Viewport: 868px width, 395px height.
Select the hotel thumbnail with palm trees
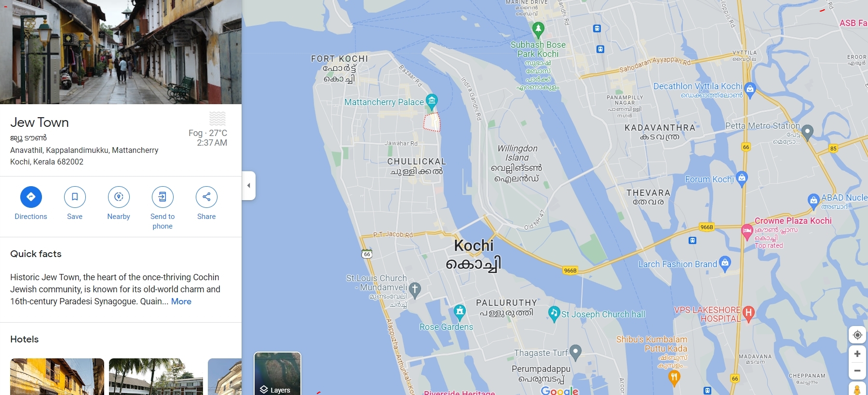(156, 377)
